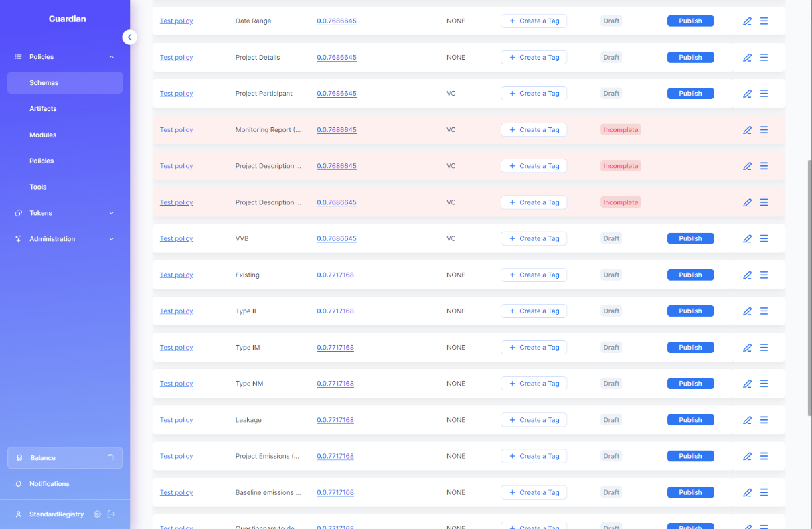This screenshot has width=812, height=529.
Task: Click the edit pencil icon for Date Range schema
Action: [x=747, y=21]
